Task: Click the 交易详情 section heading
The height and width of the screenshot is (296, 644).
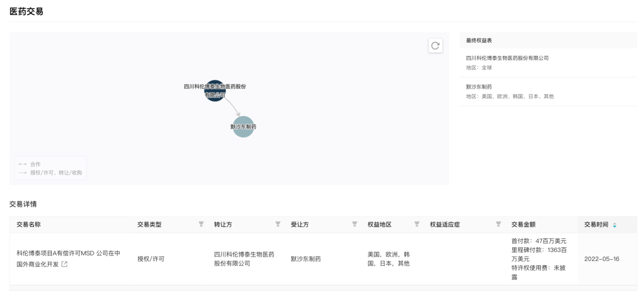Action: tap(23, 204)
